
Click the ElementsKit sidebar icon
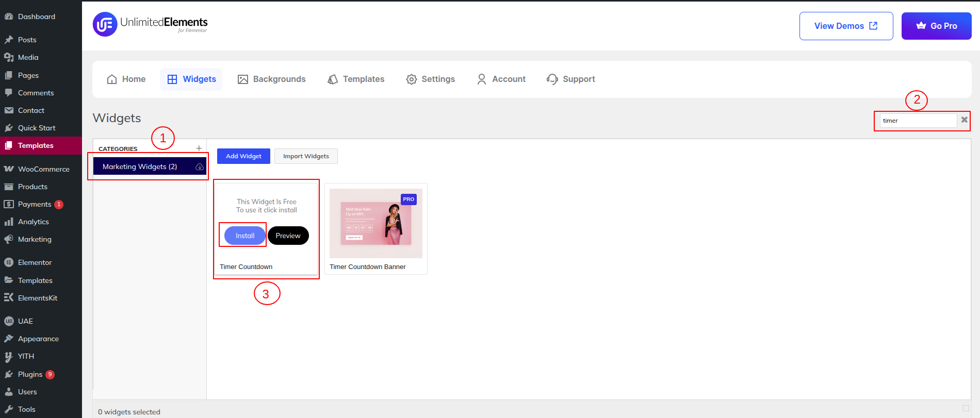(9, 298)
